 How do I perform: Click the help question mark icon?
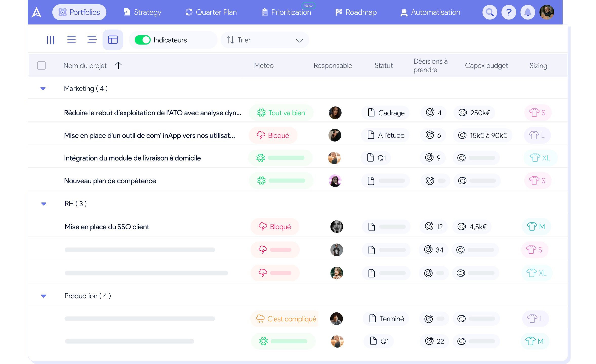point(508,12)
